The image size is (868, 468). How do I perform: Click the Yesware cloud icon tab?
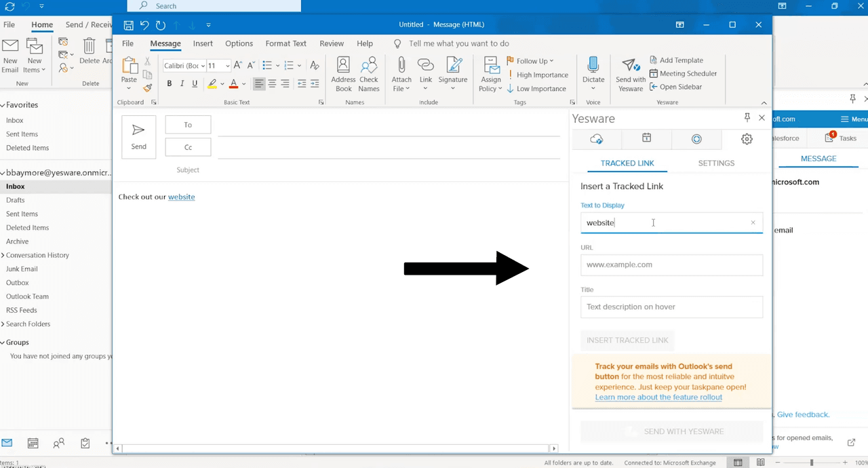pos(597,138)
